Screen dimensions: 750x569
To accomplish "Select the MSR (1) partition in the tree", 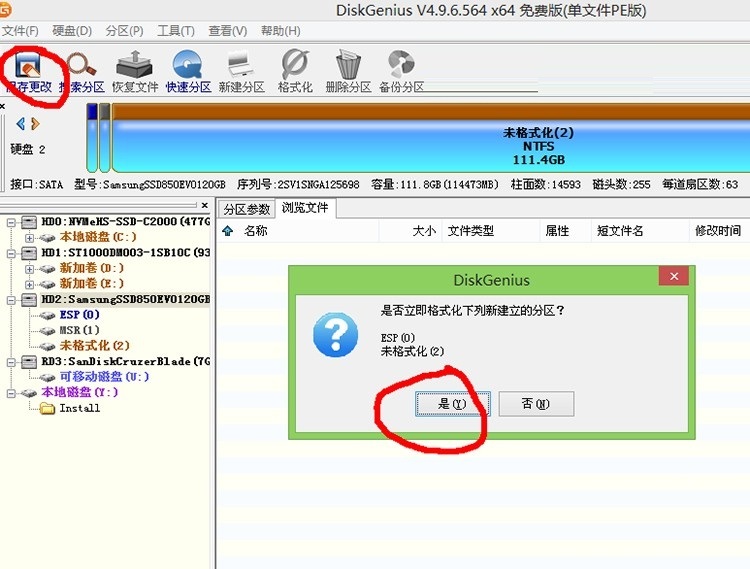I will (x=79, y=330).
